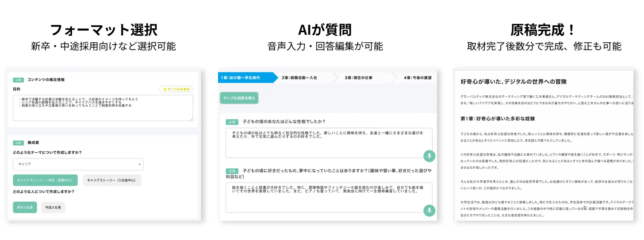Click 必須 badge beside 構成案 heading
The width and height of the screenshot is (644, 240).
point(18,143)
